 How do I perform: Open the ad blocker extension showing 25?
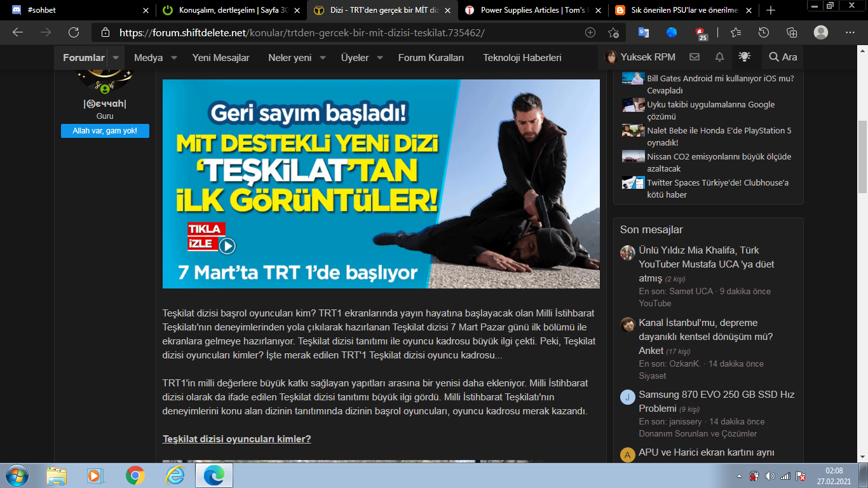tap(700, 33)
